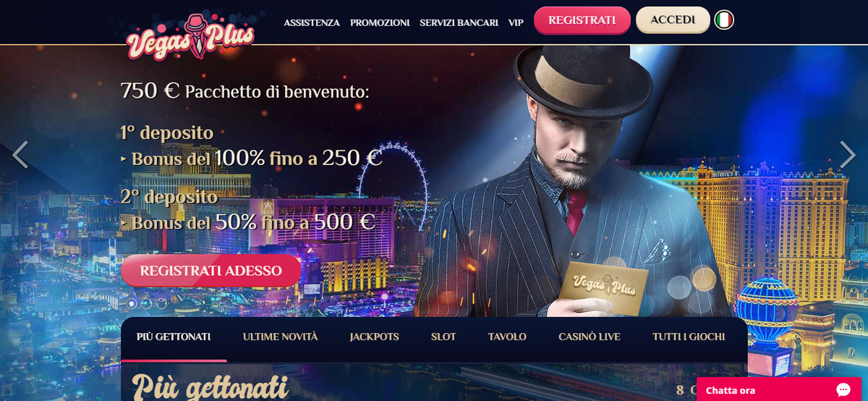Open the chat bubble icon

click(x=843, y=389)
